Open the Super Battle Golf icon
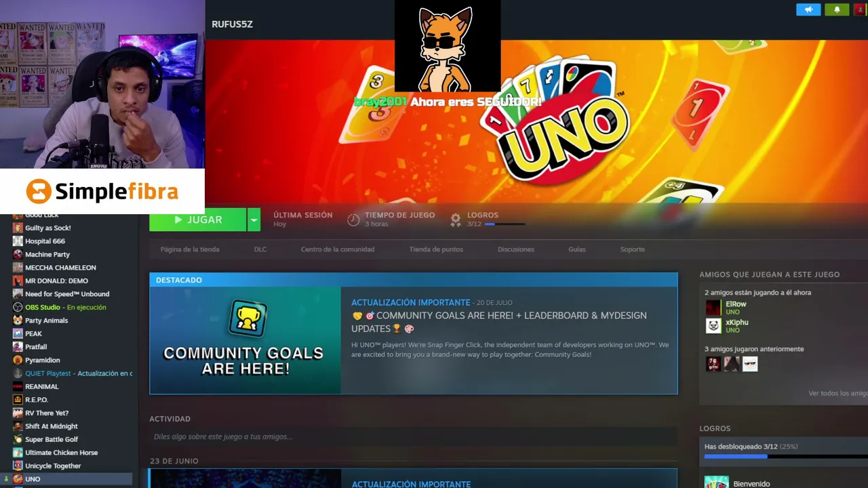868x488 pixels. pos(18,439)
